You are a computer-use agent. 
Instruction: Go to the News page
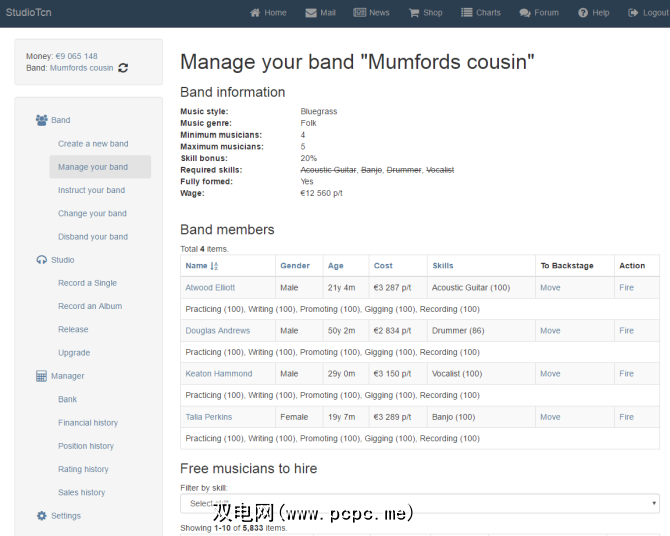371,13
